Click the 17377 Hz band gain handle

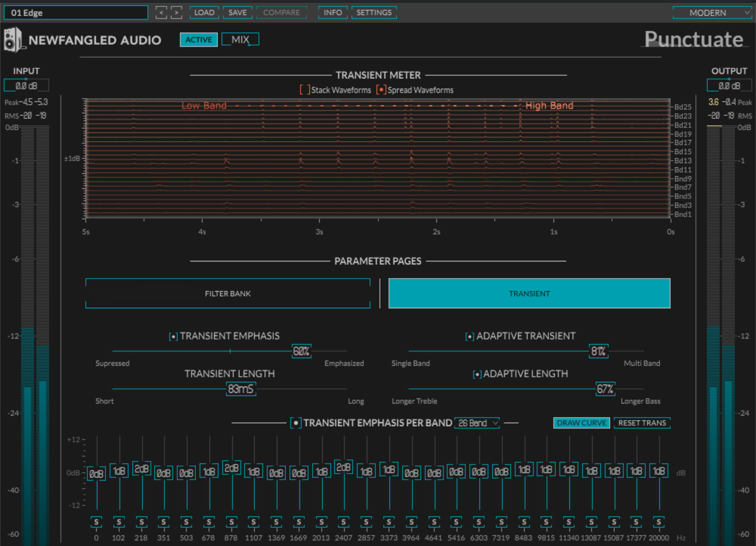coord(636,471)
